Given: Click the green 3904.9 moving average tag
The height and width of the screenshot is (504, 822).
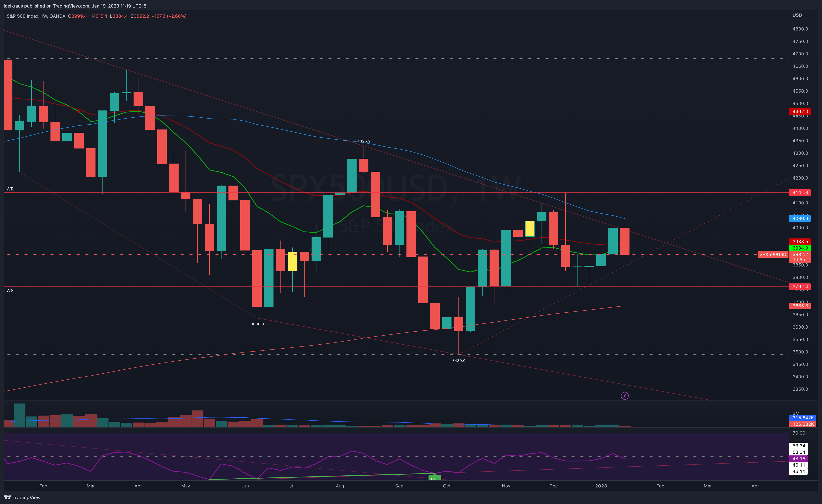Looking at the screenshot, I should 800,248.
